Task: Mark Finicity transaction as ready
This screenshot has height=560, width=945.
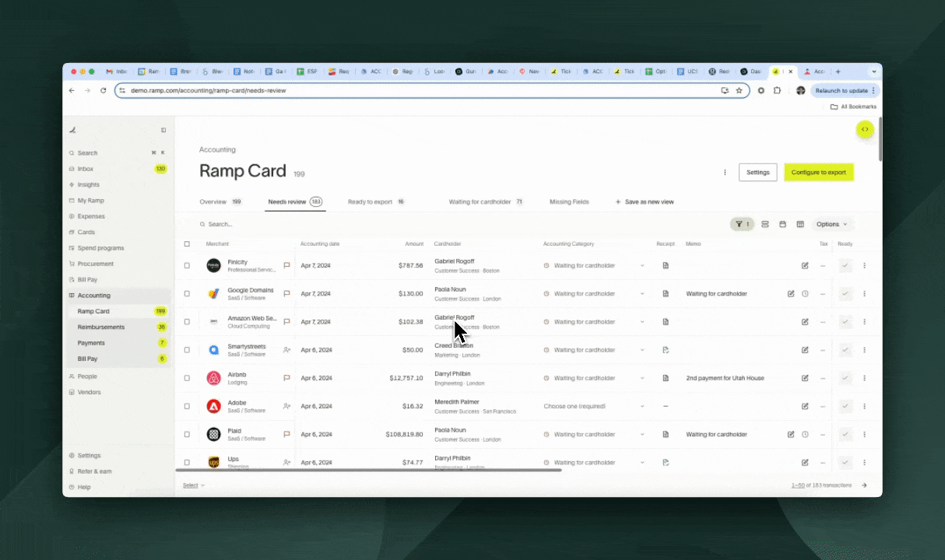Action: [845, 265]
